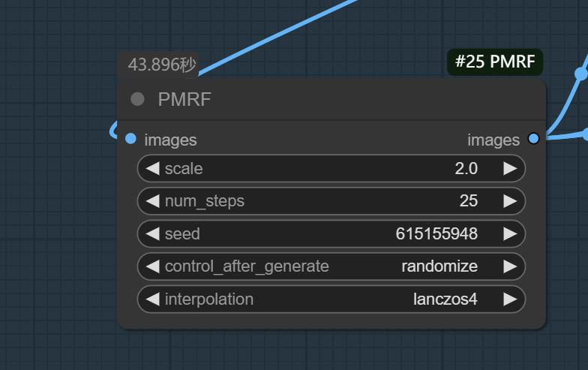This screenshot has width=588, height=370.
Task: Decrease the scale value with left arrow
Action: point(153,168)
